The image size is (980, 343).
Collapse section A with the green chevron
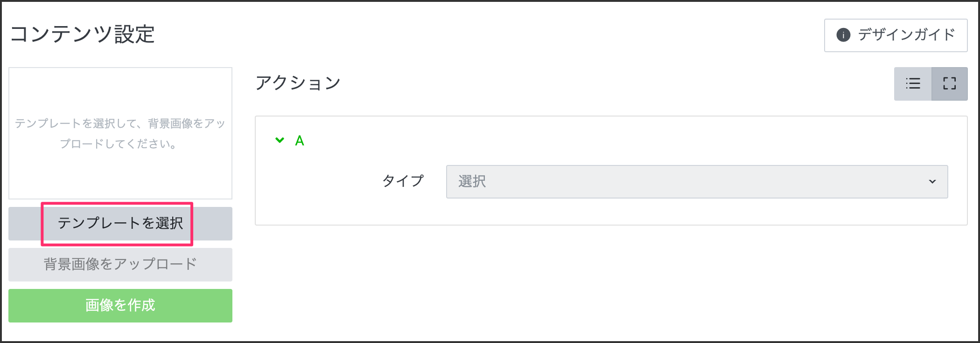[x=280, y=140]
